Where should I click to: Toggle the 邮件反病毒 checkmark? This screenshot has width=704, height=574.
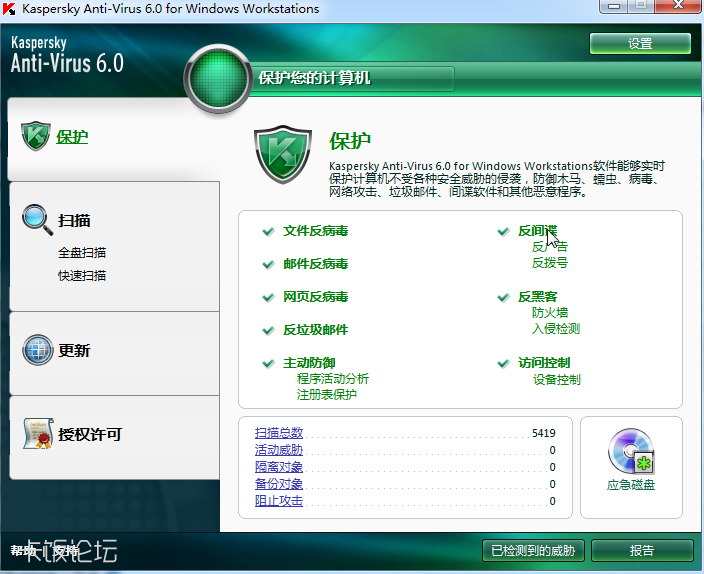pyautogui.click(x=268, y=265)
